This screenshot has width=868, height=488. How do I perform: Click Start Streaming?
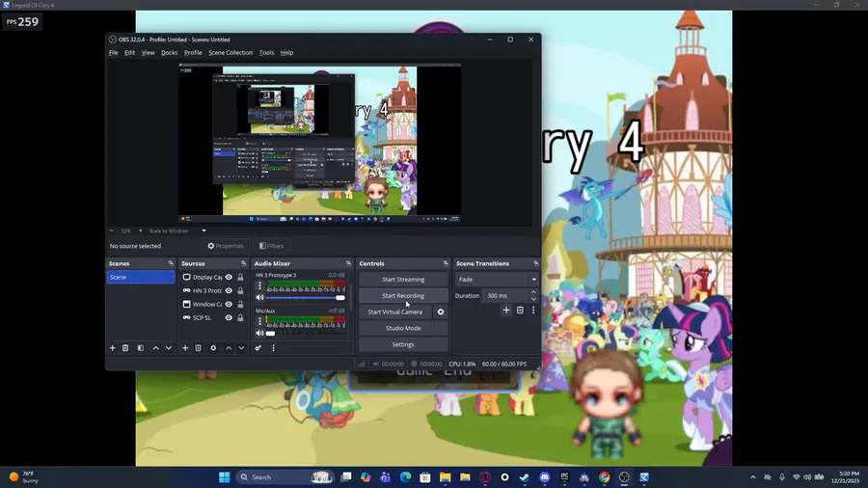pos(403,280)
